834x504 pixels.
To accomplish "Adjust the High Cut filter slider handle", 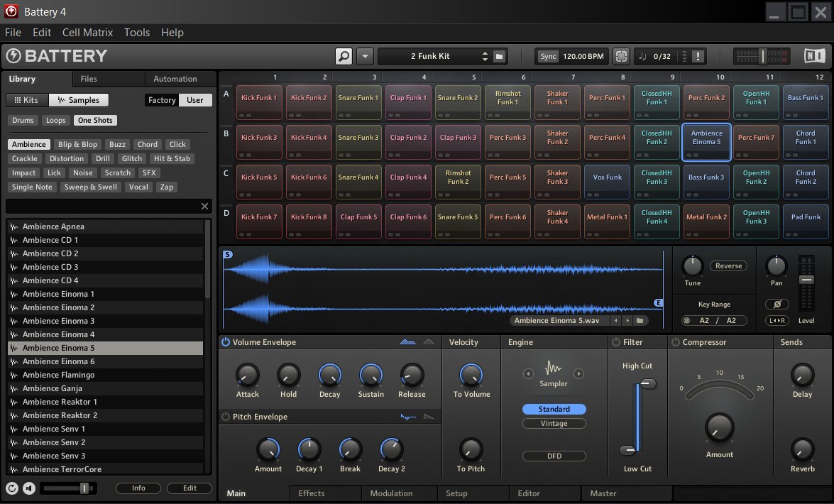I will pos(647,384).
